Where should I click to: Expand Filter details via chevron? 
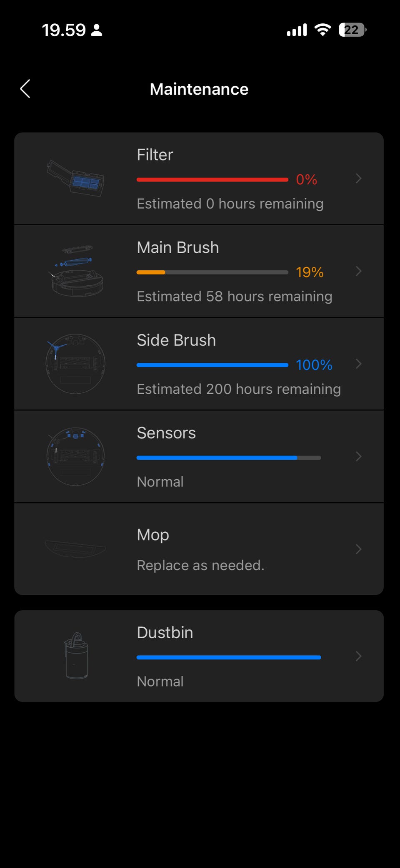[x=358, y=179]
